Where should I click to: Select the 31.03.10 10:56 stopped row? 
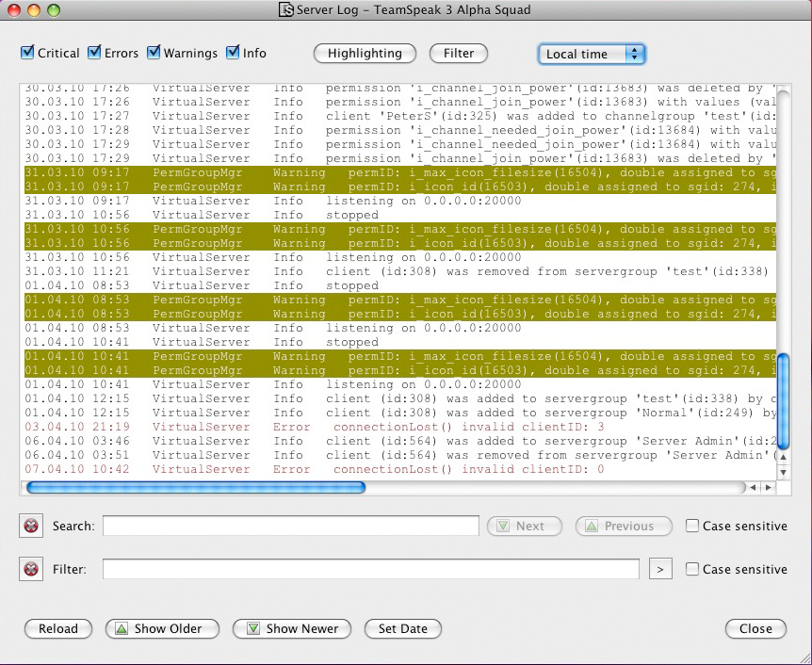[400, 215]
